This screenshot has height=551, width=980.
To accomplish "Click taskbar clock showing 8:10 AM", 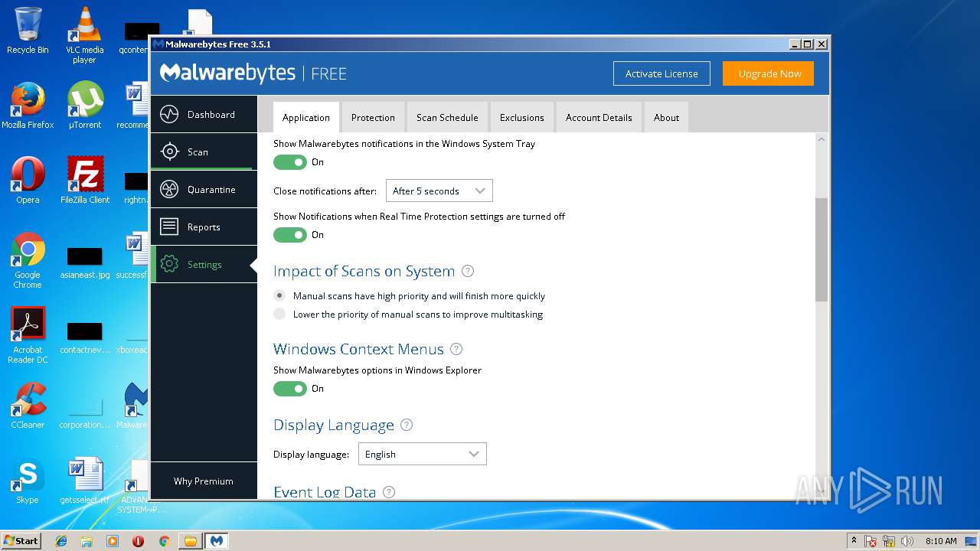I will coord(941,541).
